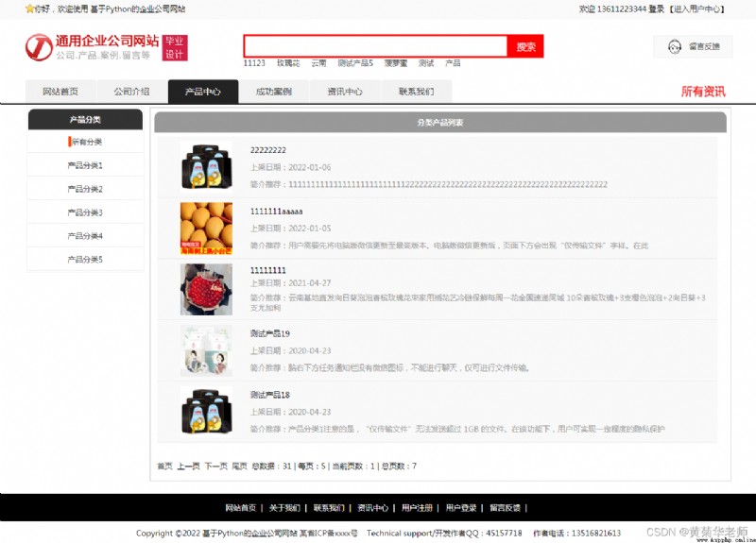Click the 所有资讯 red heading link
756x543 pixels.
pyautogui.click(x=703, y=92)
